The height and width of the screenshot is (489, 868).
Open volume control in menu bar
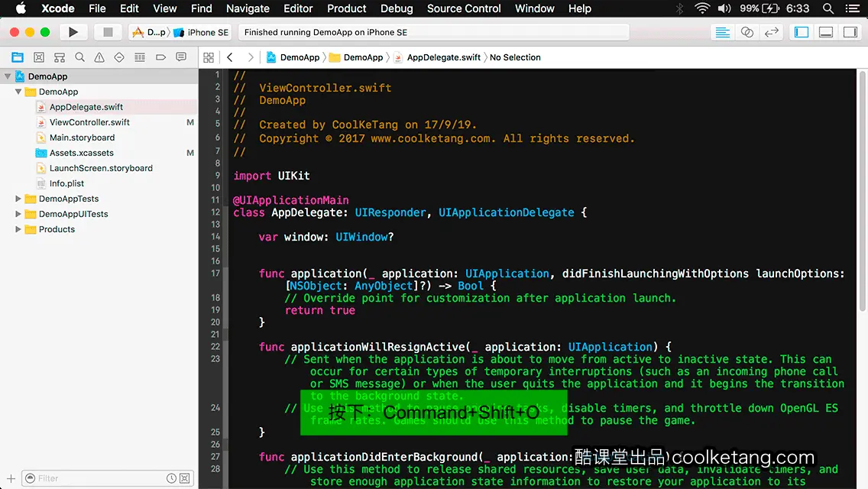tap(724, 8)
